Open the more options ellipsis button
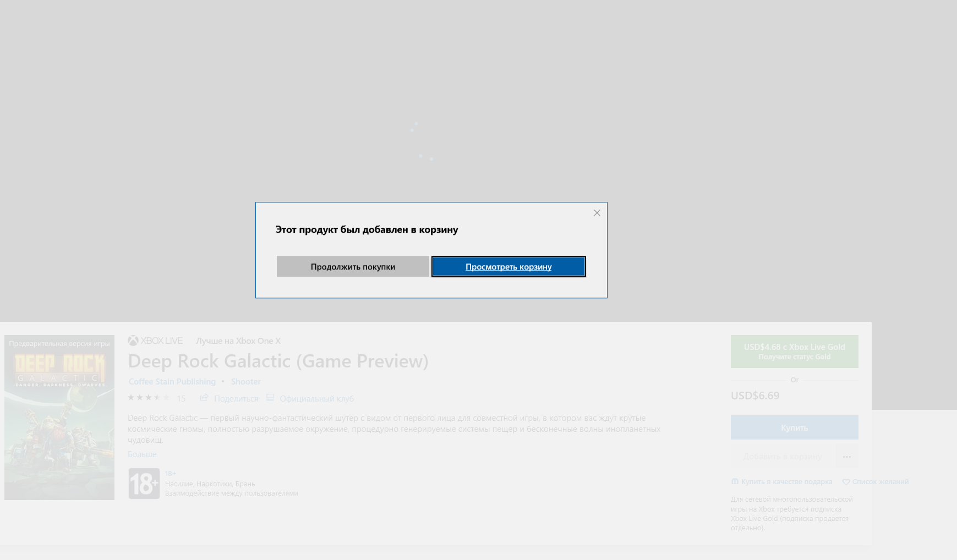Image resolution: width=957 pixels, height=560 pixels. click(x=847, y=457)
